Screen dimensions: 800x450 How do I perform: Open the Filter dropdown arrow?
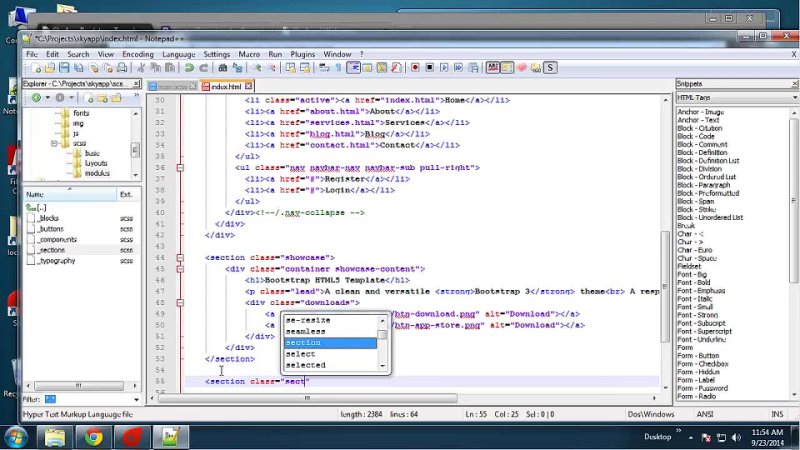point(136,399)
